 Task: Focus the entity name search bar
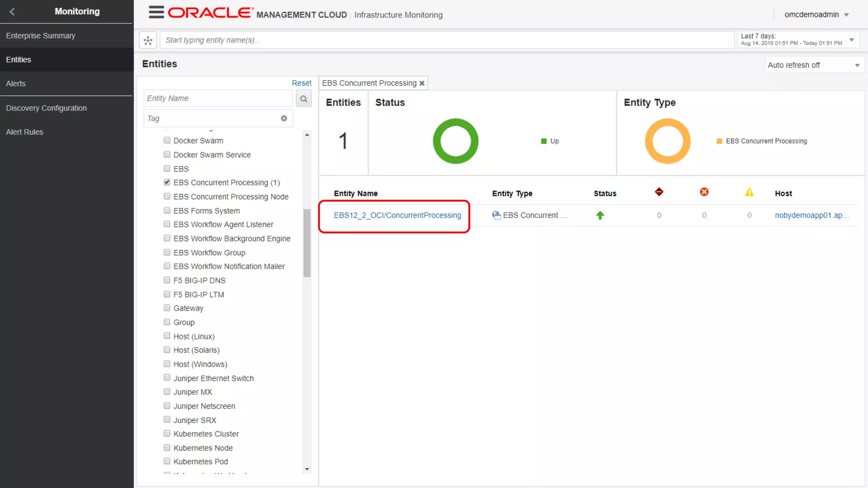click(x=447, y=40)
